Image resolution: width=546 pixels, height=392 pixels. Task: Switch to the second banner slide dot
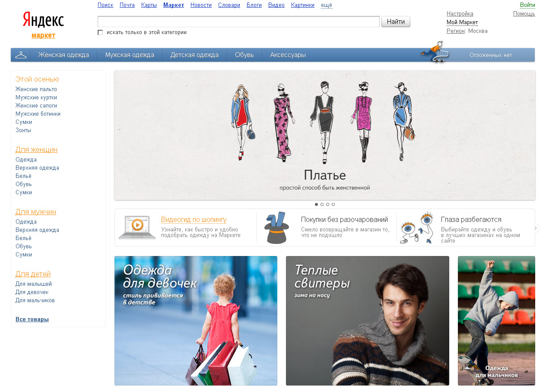(322, 204)
